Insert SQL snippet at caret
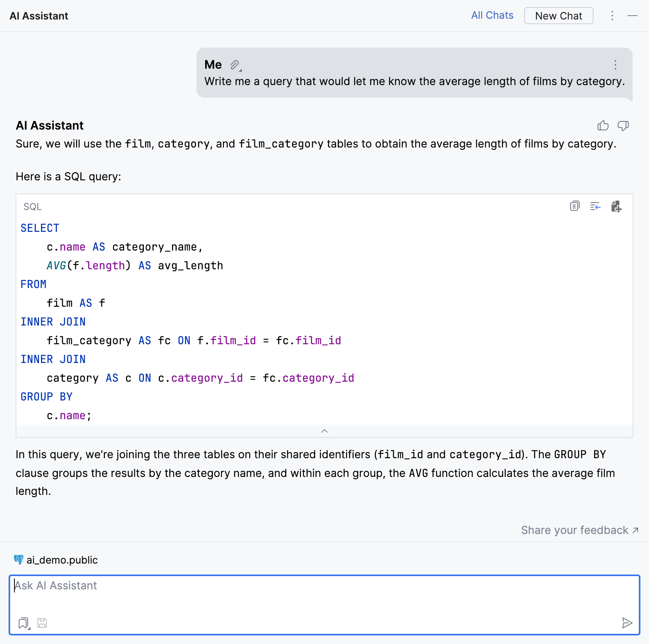The height and width of the screenshot is (644, 649). tap(595, 206)
